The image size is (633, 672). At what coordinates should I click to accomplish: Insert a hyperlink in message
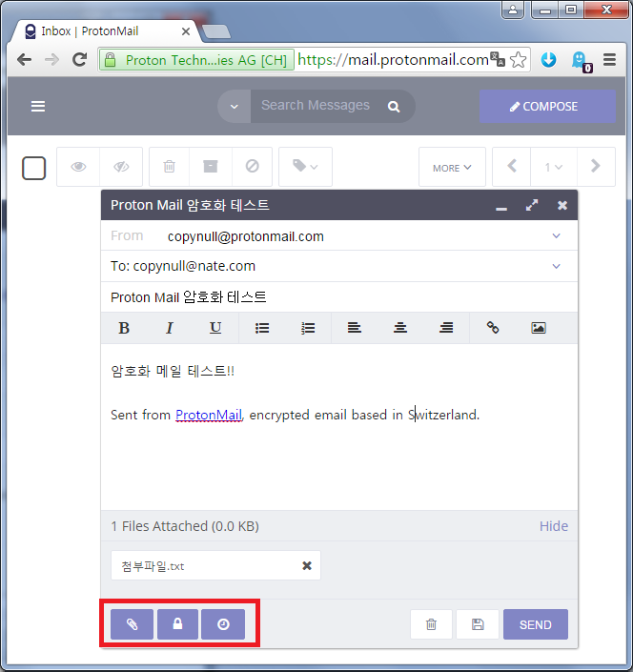(x=493, y=328)
